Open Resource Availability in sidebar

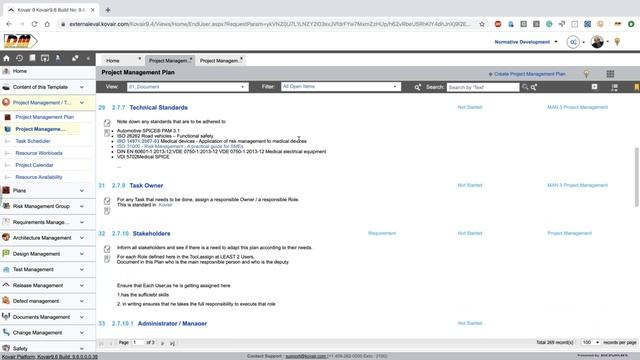[39, 177]
